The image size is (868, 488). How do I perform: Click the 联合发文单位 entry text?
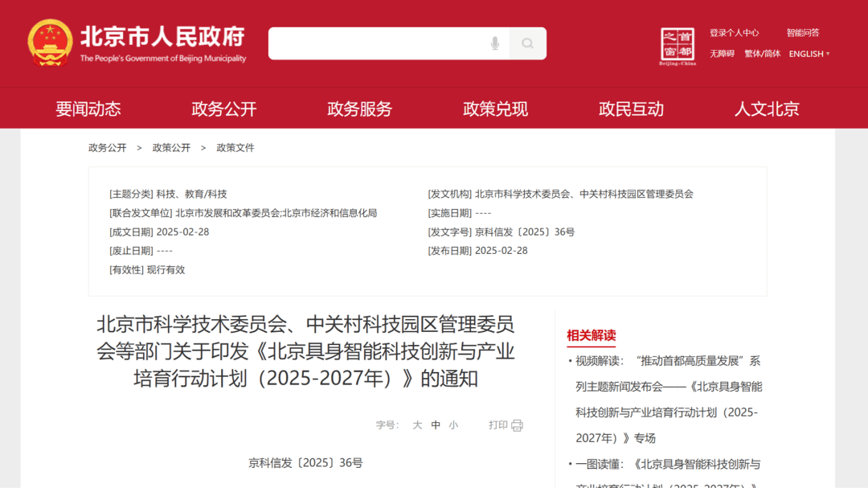243,213
